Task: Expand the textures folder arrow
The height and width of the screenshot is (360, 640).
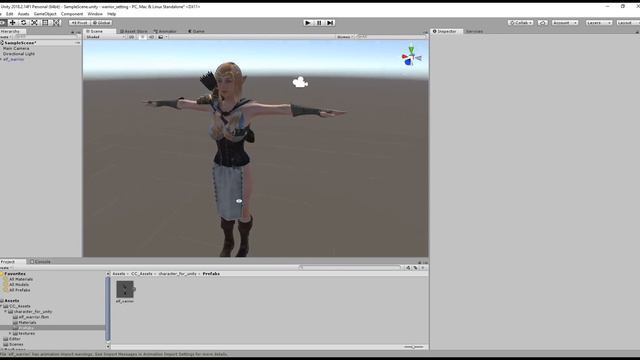Action: pos(11,333)
